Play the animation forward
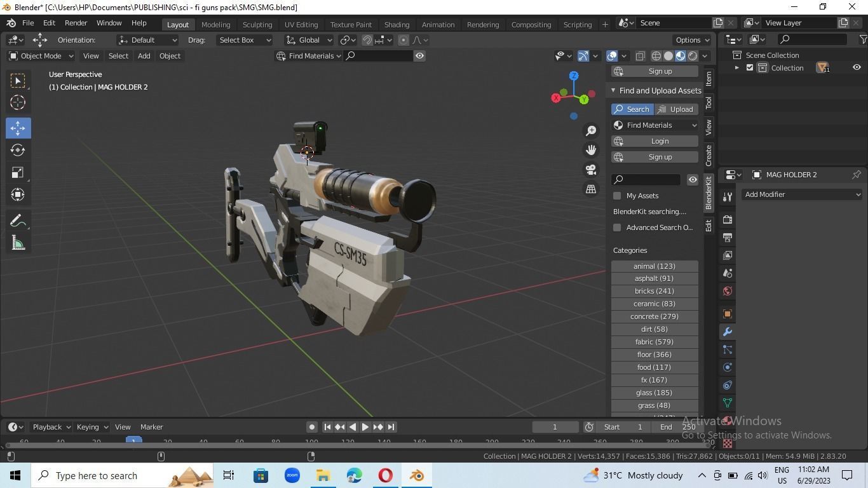 point(365,427)
